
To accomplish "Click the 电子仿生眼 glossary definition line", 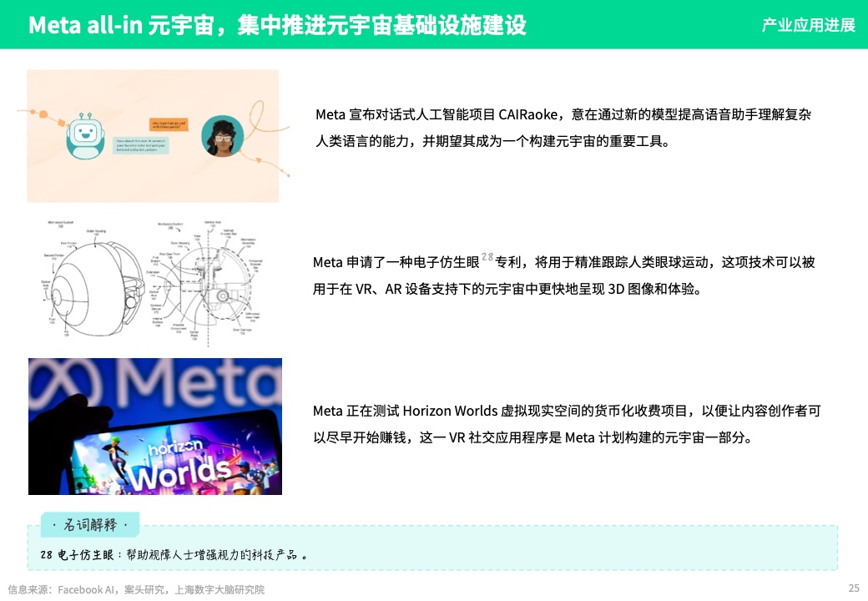I will (174, 554).
